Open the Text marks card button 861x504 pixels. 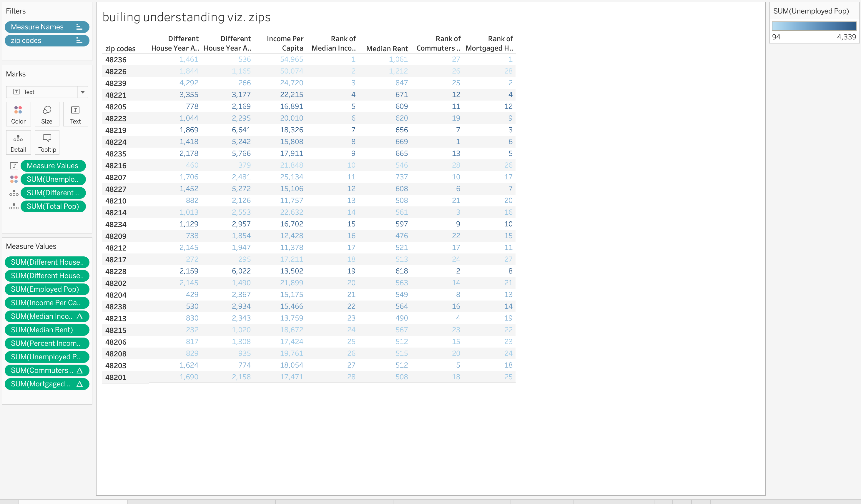tap(75, 114)
